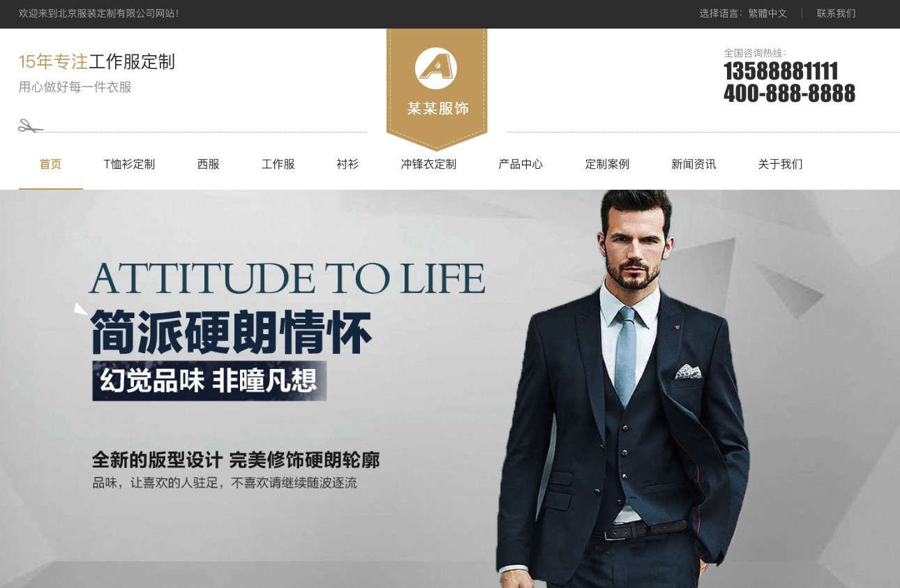This screenshot has height=588, width=900.
Task: Select 工作服 in the navigation bar
Action: (x=278, y=165)
